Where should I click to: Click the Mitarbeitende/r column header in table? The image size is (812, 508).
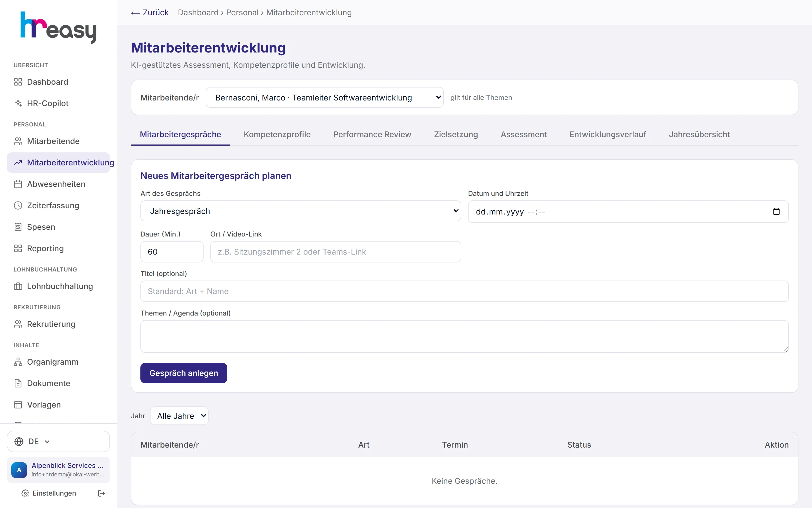(169, 445)
